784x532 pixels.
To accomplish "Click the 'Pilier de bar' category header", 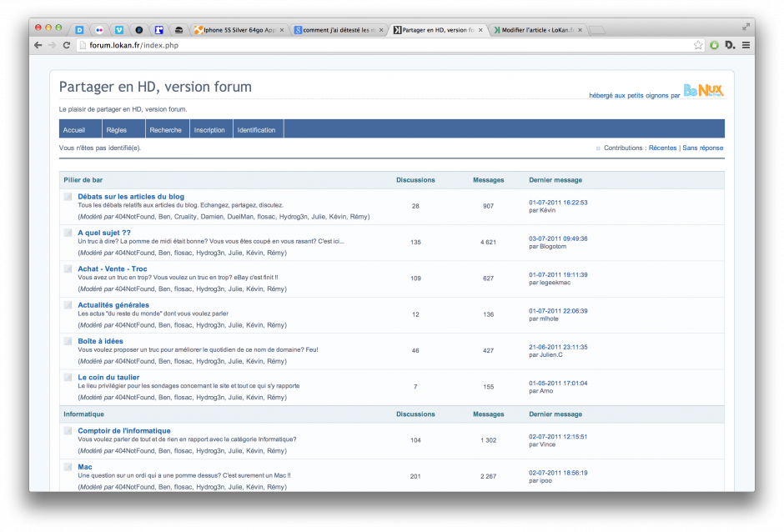I will (83, 180).
